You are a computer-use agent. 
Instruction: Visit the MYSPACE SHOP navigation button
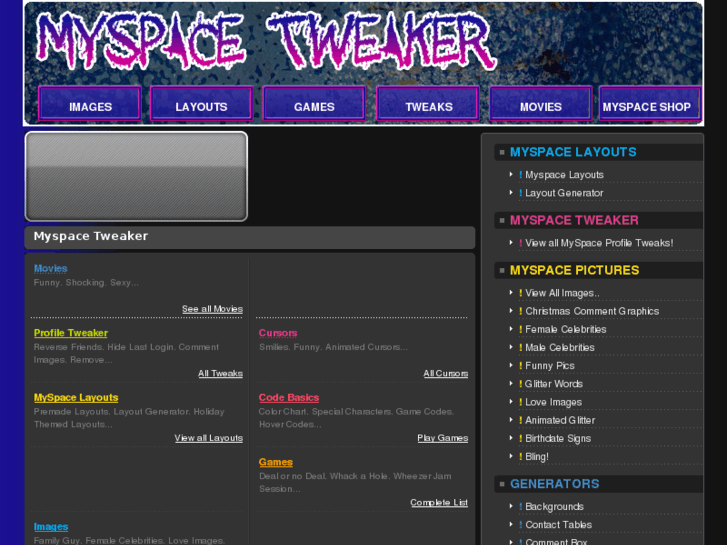650,103
